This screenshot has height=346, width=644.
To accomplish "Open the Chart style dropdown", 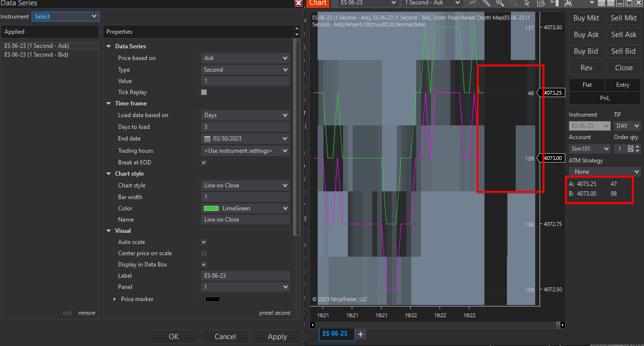I will pos(245,185).
